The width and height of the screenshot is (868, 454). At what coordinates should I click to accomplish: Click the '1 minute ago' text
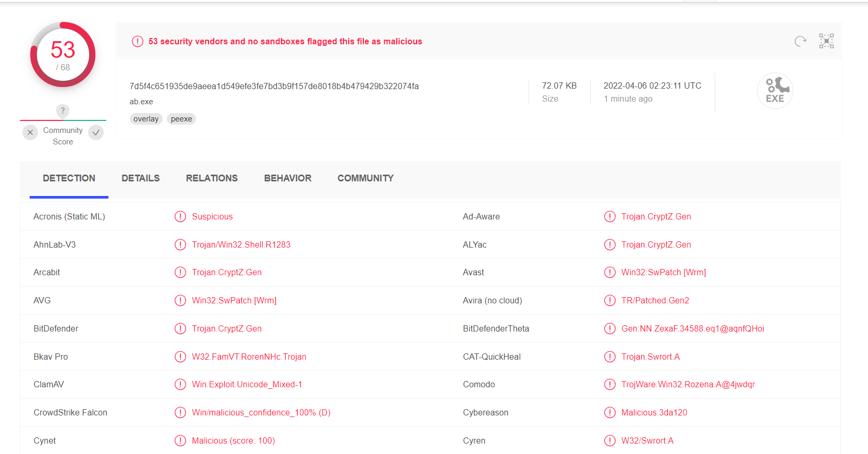coord(628,99)
